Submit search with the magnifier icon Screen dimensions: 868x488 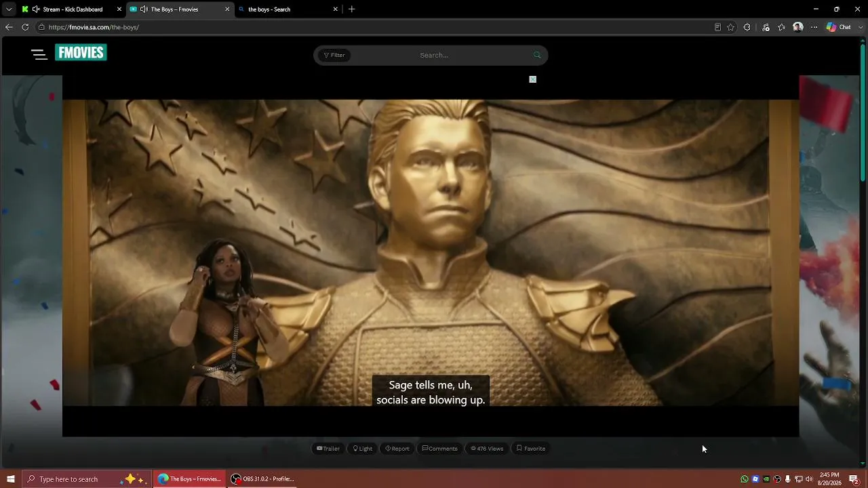(537, 55)
